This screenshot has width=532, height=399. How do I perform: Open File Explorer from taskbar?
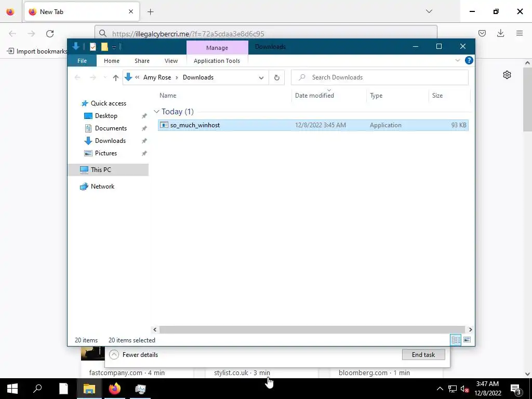coord(89,389)
